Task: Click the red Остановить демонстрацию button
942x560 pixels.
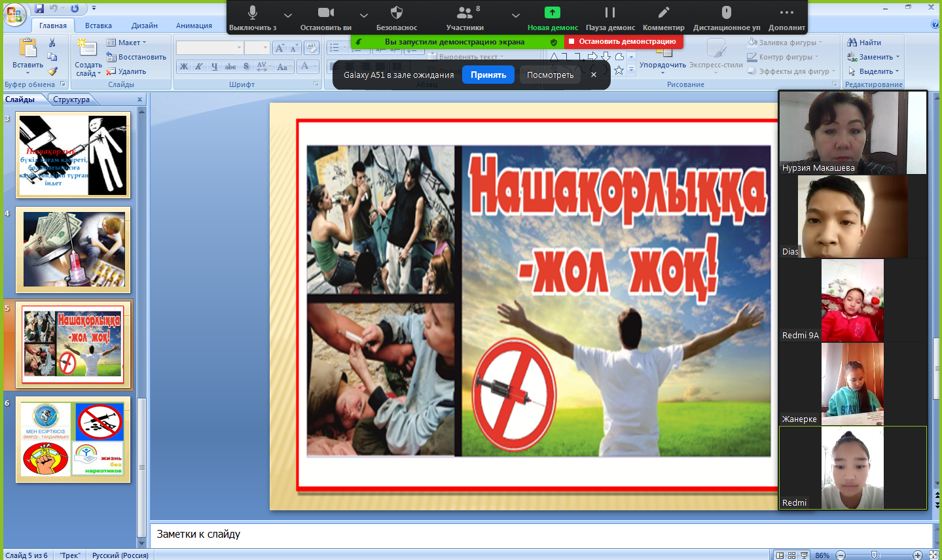Action: click(x=623, y=42)
